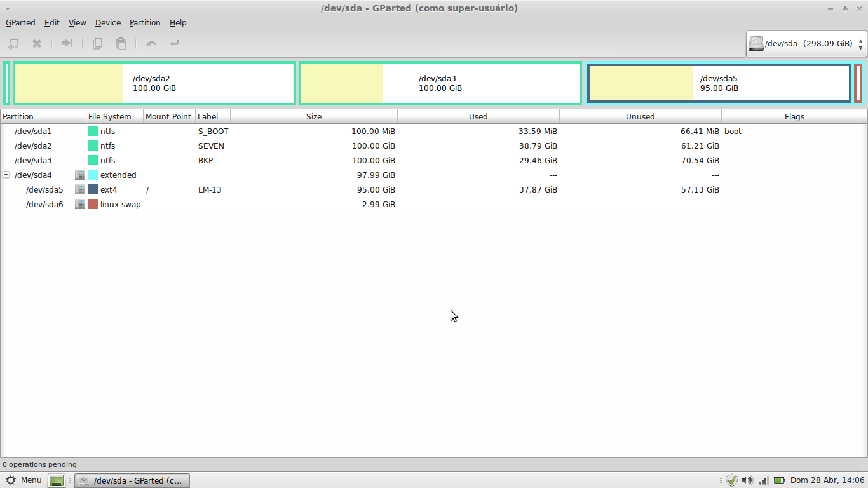Click the dark blue ext4 color swatch

(x=93, y=189)
